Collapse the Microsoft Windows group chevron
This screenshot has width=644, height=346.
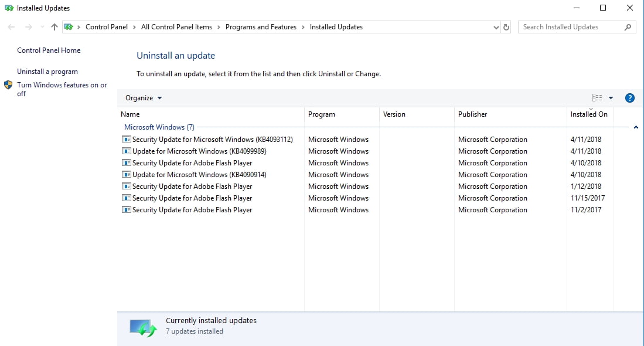click(x=636, y=127)
